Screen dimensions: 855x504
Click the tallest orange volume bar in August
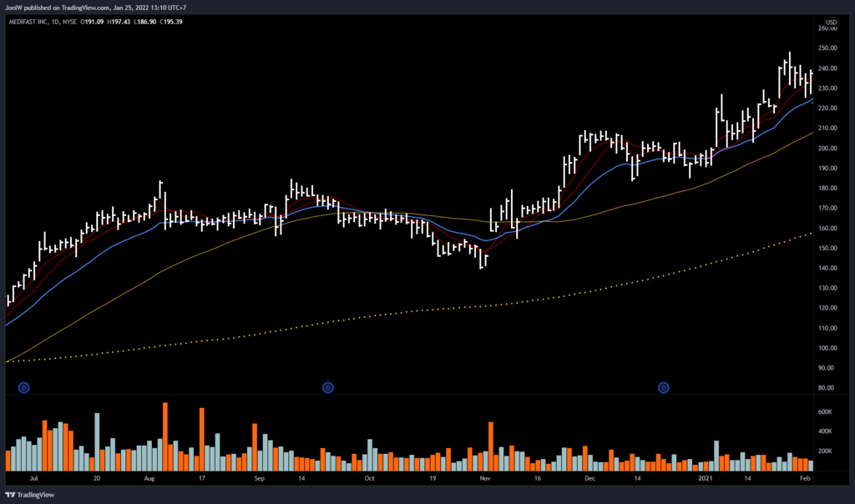coord(165,436)
